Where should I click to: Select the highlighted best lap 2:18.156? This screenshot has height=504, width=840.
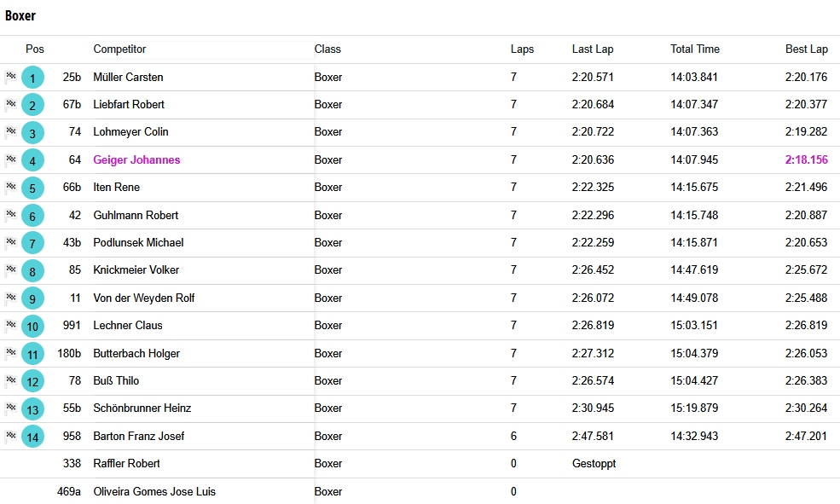click(806, 159)
